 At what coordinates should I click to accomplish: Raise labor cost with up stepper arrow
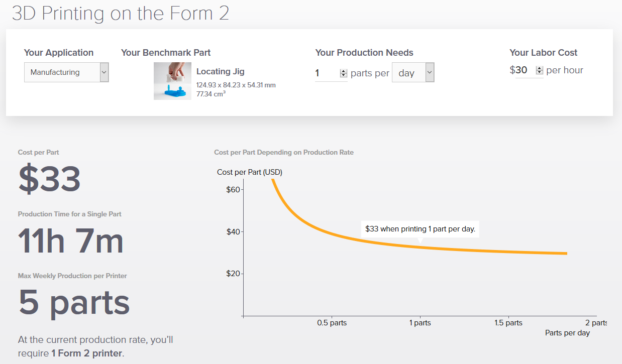coord(540,68)
